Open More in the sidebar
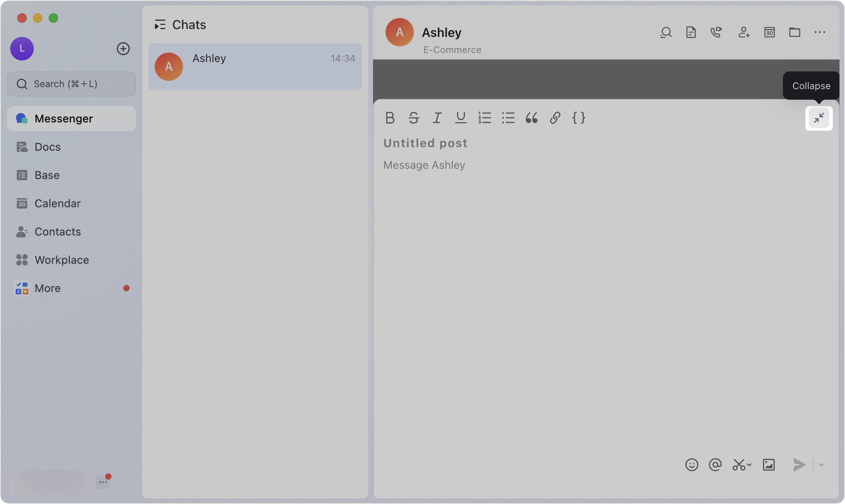This screenshot has height=504, width=845. (71, 288)
